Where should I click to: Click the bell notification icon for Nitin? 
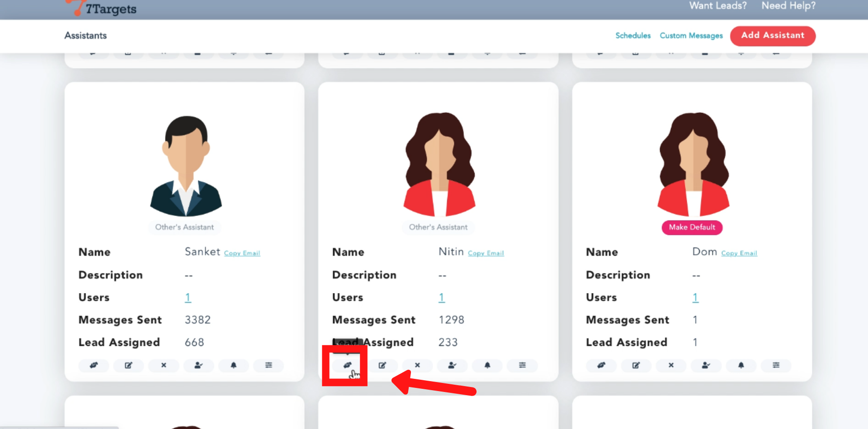(487, 365)
